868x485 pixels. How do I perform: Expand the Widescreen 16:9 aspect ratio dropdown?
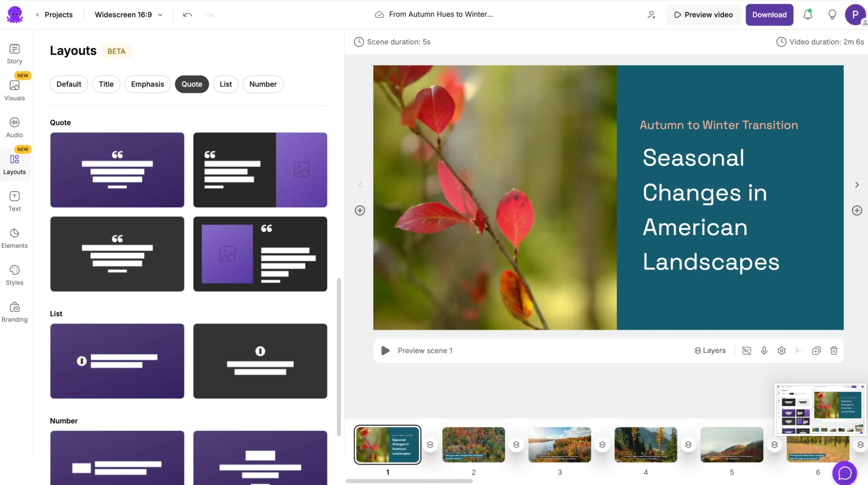point(129,15)
